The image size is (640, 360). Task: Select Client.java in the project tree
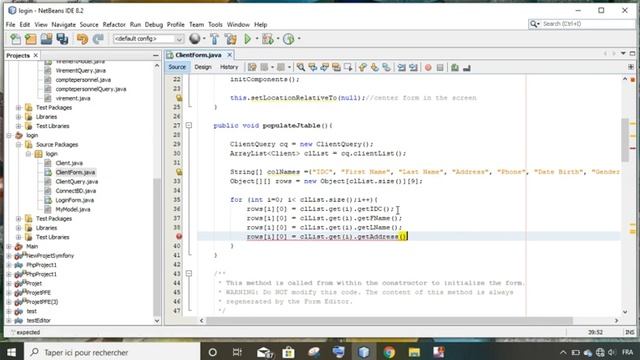click(x=69, y=163)
